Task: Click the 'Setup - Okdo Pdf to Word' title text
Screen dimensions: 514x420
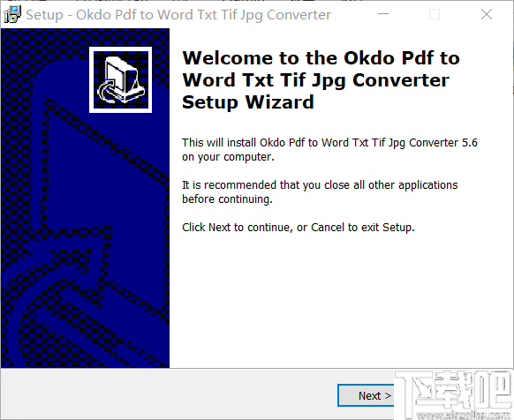Action: [178, 15]
